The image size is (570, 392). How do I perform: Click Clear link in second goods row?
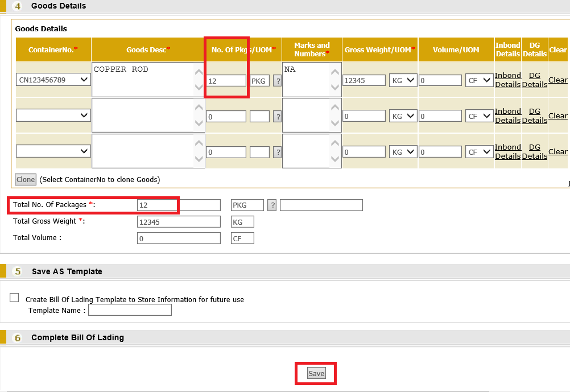(557, 115)
